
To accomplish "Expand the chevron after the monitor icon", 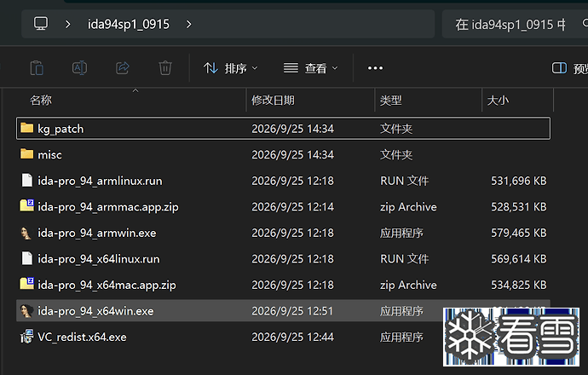I will pyautogui.click(x=68, y=25).
